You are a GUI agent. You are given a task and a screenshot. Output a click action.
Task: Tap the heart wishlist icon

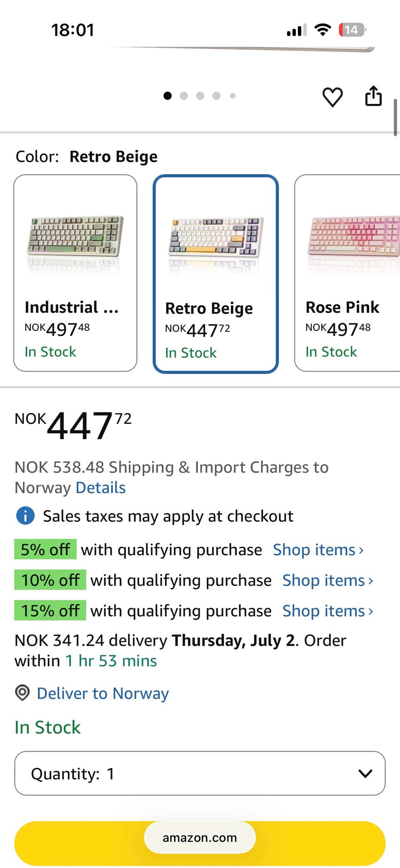coord(332,97)
